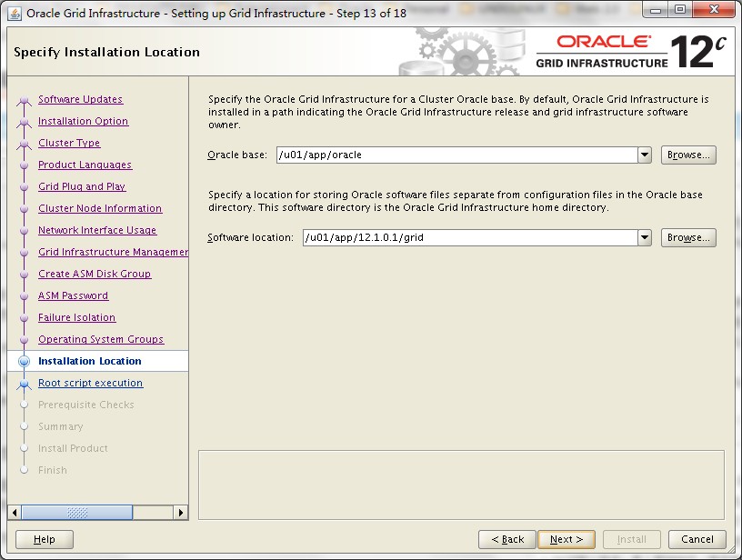Open Cluster Node Information step

point(100,208)
